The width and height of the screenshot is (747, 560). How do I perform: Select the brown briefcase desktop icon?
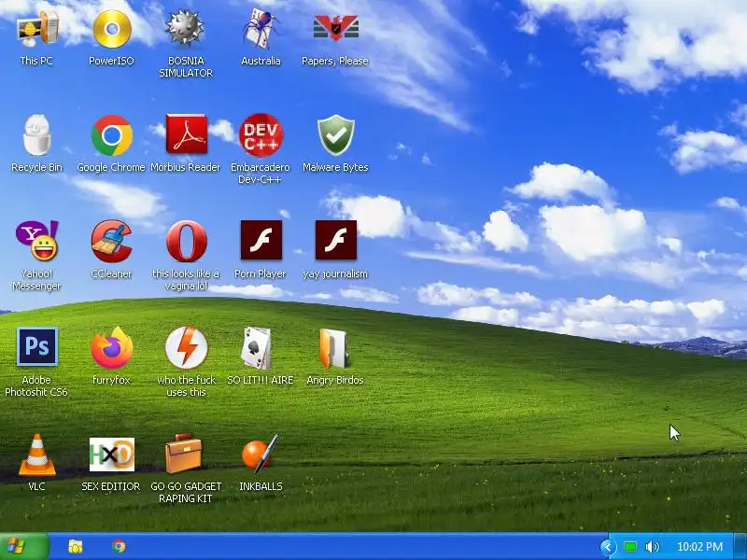click(x=183, y=454)
